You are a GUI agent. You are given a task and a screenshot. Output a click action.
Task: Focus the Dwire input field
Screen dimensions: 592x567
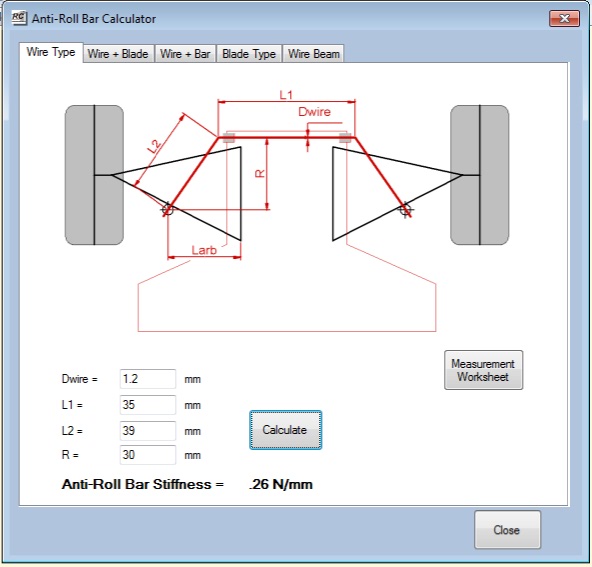coord(148,379)
